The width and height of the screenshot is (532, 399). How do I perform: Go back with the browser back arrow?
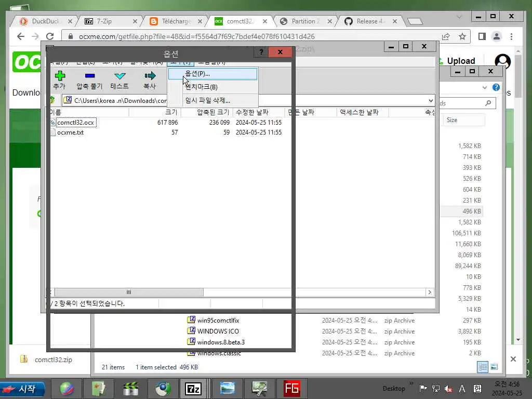(x=21, y=36)
